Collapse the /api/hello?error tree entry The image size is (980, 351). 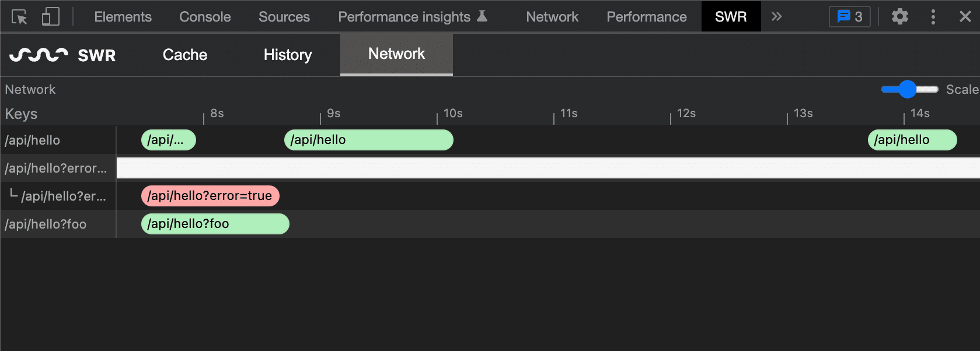pos(55,168)
